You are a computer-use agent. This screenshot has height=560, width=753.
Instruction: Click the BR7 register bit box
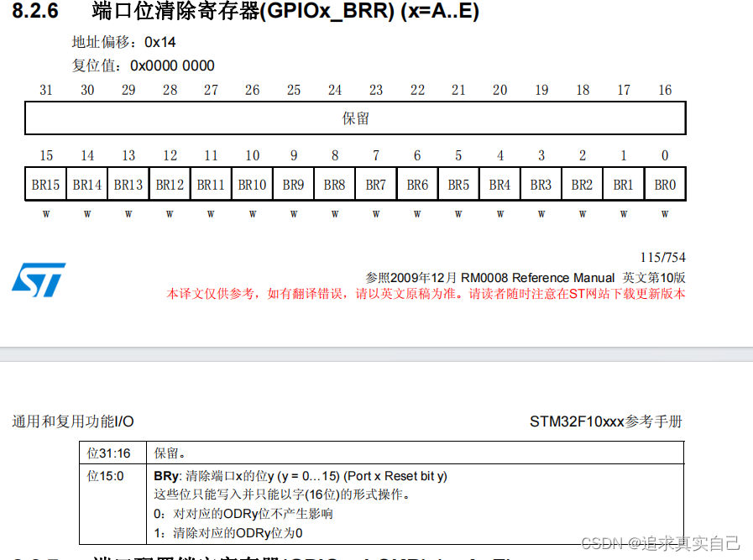pos(376,183)
